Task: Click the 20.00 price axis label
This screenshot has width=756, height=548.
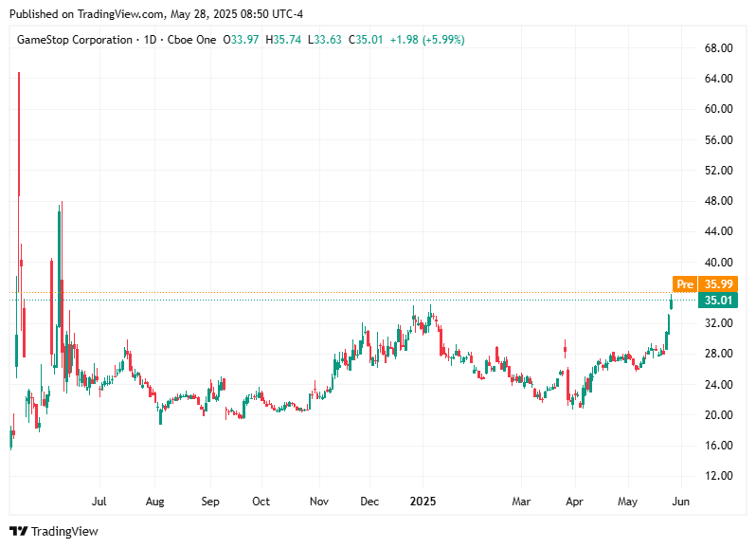Action: [x=718, y=415]
